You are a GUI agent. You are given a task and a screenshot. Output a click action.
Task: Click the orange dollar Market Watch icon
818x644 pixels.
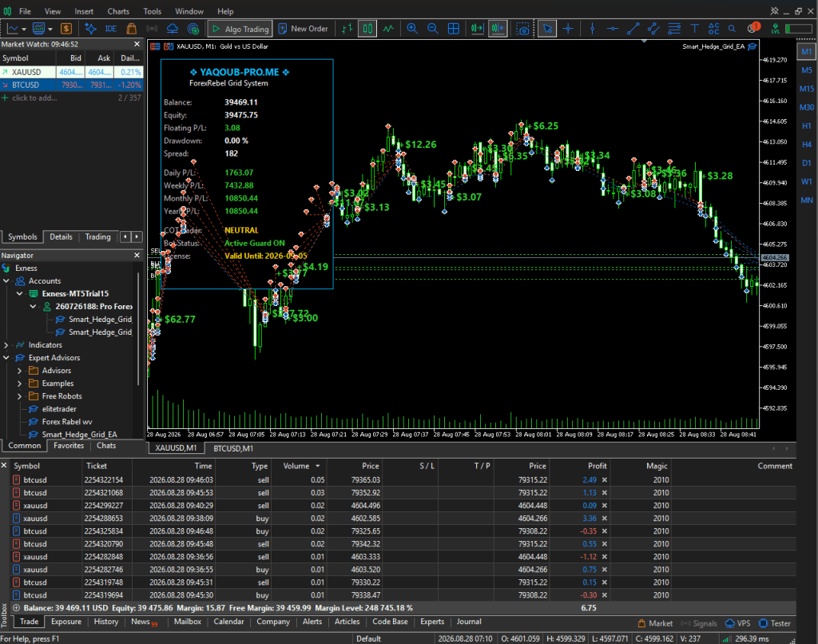point(66,29)
